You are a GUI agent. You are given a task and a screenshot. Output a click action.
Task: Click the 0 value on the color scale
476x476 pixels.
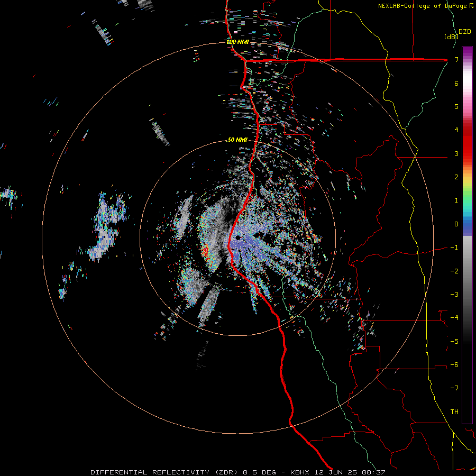click(456, 224)
